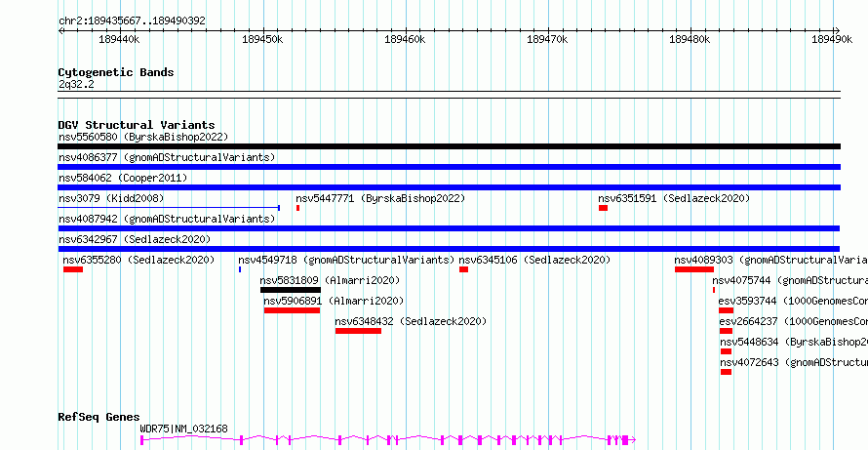The height and width of the screenshot is (450, 868).
Task: Click the nsv6342967 Sedlazeck2020 blue bar
Action: tap(449, 249)
